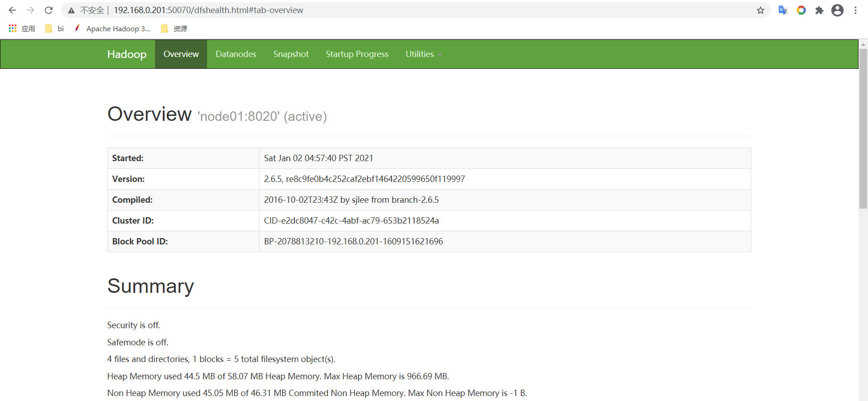Click the 'Cluster ID:' table label

pos(133,220)
